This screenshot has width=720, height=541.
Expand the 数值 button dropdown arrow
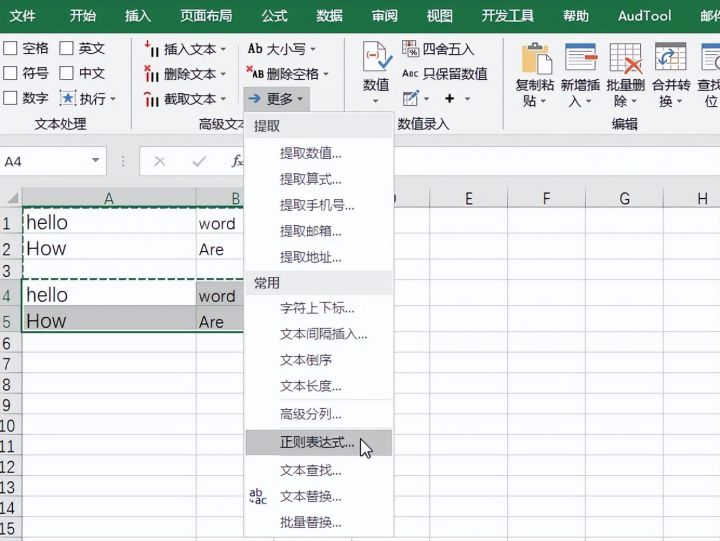pyautogui.click(x=376, y=101)
